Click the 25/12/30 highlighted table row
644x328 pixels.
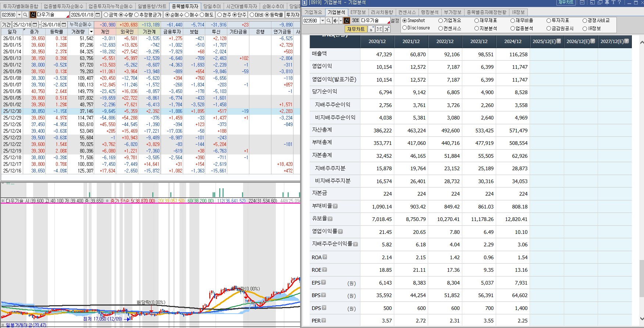point(150,111)
